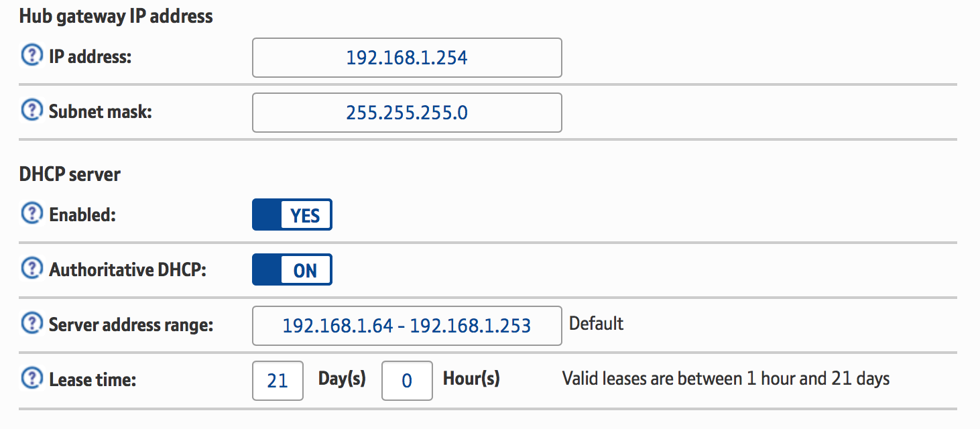Click the lease Day(s) input box
Image resolution: width=980 pixels, height=429 pixels.
pyautogui.click(x=278, y=381)
